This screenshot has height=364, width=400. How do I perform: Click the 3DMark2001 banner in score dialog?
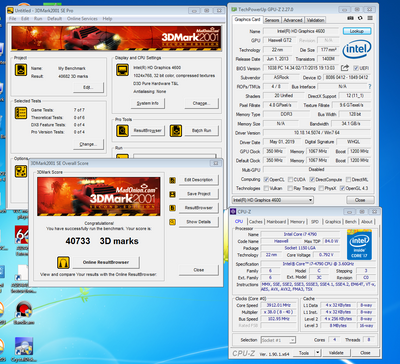pyautogui.click(x=99, y=197)
